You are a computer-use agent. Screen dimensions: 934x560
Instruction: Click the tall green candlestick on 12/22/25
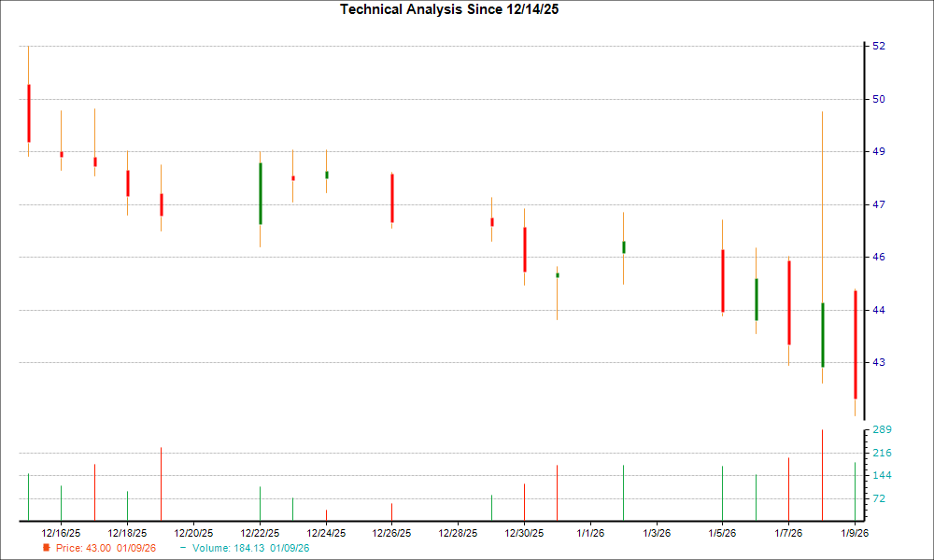260,193
